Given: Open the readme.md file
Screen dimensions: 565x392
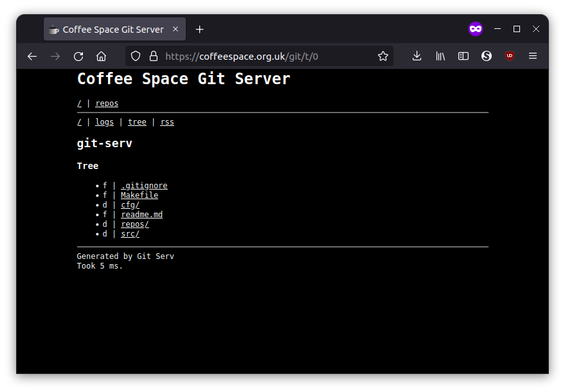Looking at the screenshot, I should tap(141, 215).
